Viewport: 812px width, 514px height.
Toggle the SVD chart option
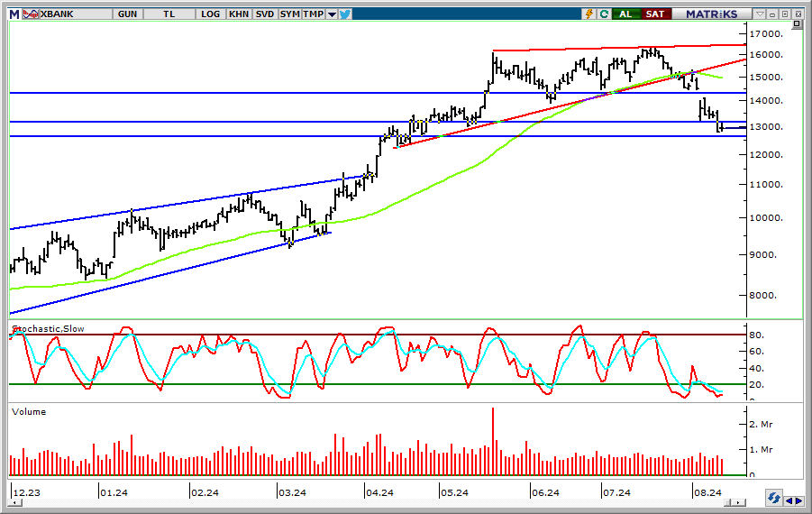point(265,14)
